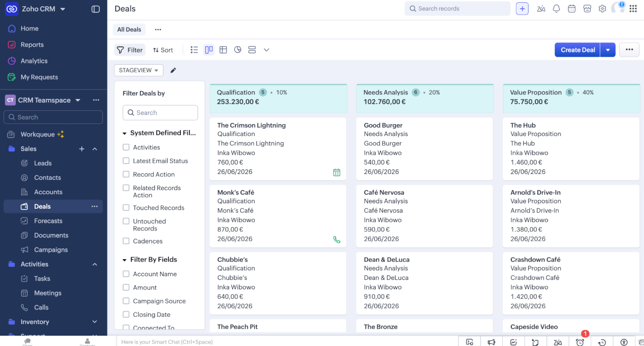Select the kanban view icon
This screenshot has width=644, height=346.
tap(209, 50)
